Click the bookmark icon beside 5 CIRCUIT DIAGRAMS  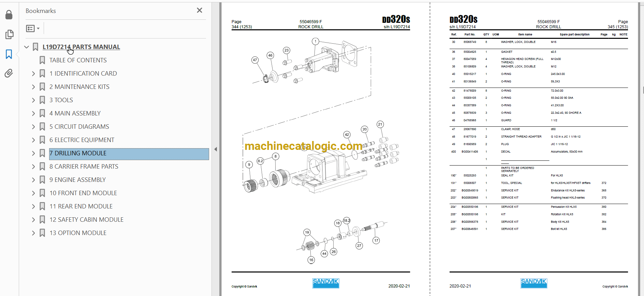pos(42,127)
